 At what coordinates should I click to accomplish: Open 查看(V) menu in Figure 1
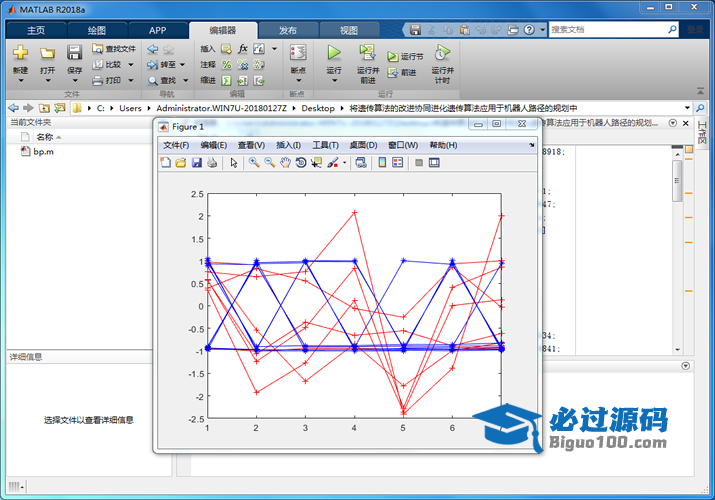(x=251, y=145)
